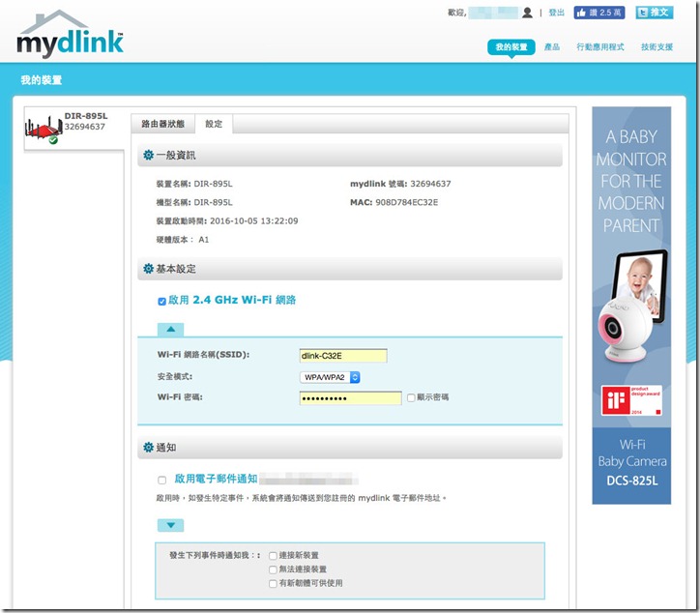700x613 pixels.
Task: Click the 裝置名稱: DIR-895L text
Action: point(194,184)
